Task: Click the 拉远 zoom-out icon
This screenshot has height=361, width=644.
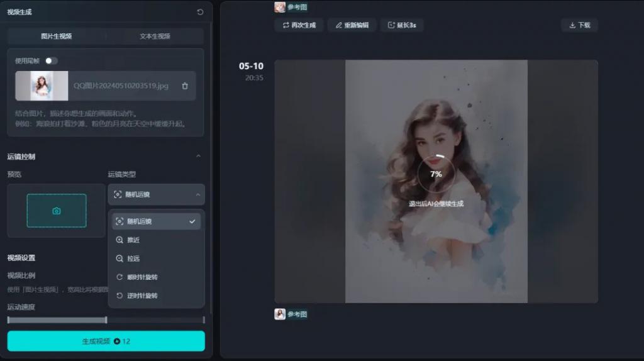Action: click(119, 258)
